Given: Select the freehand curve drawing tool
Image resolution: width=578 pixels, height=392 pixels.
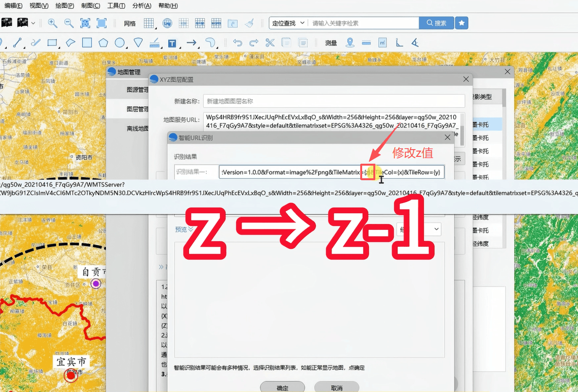Looking at the screenshot, I should [35, 43].
